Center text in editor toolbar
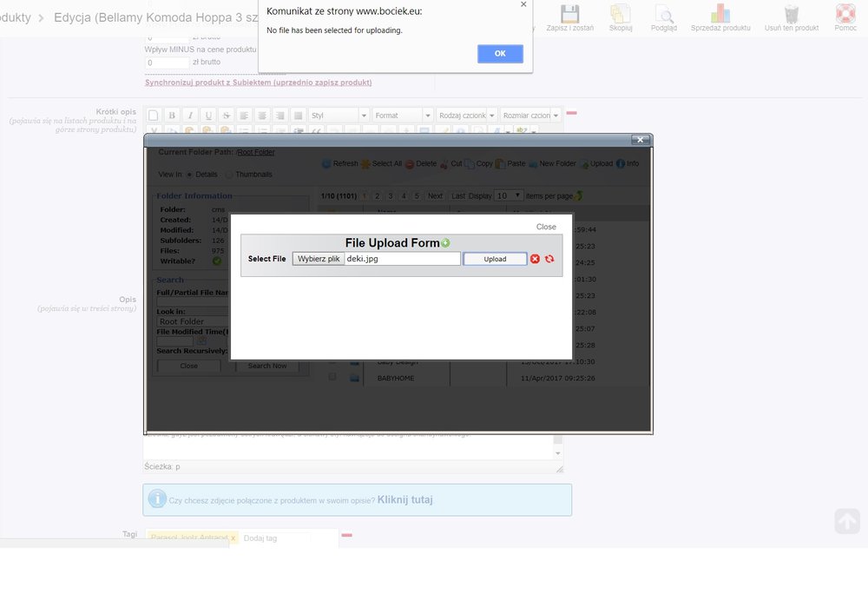868x594 pixels. pyautogui.click(x=262, y=115)
